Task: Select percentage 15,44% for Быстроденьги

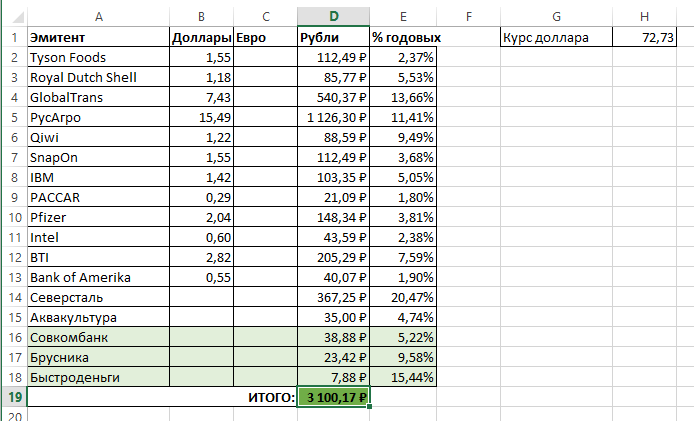Action: 403,377
